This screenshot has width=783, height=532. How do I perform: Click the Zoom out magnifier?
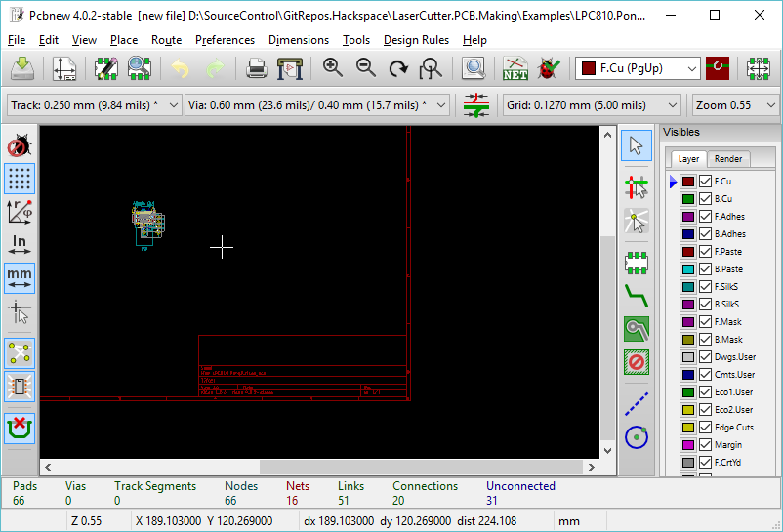(x=365, y=68)
